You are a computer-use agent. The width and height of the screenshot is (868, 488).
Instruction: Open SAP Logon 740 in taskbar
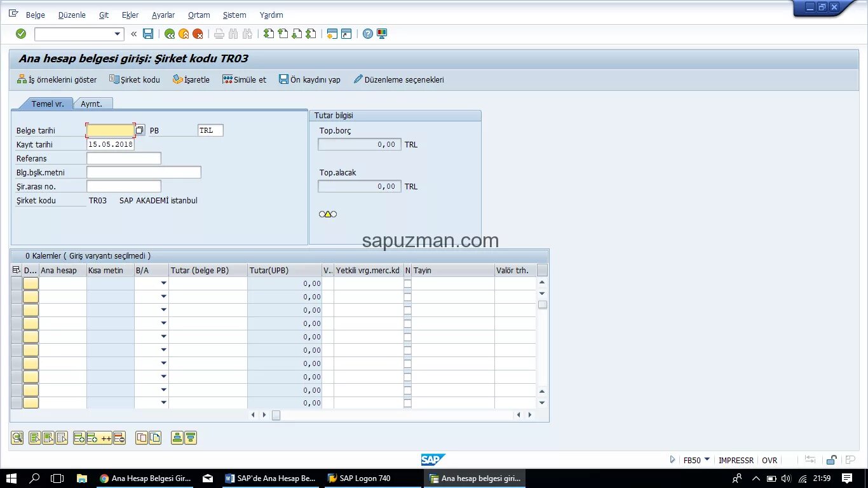(x=372, y=478)
